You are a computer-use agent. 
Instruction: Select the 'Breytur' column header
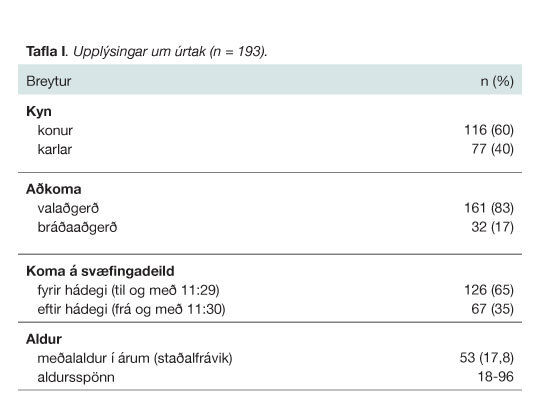pyautogui.click(x=49, y=81)
